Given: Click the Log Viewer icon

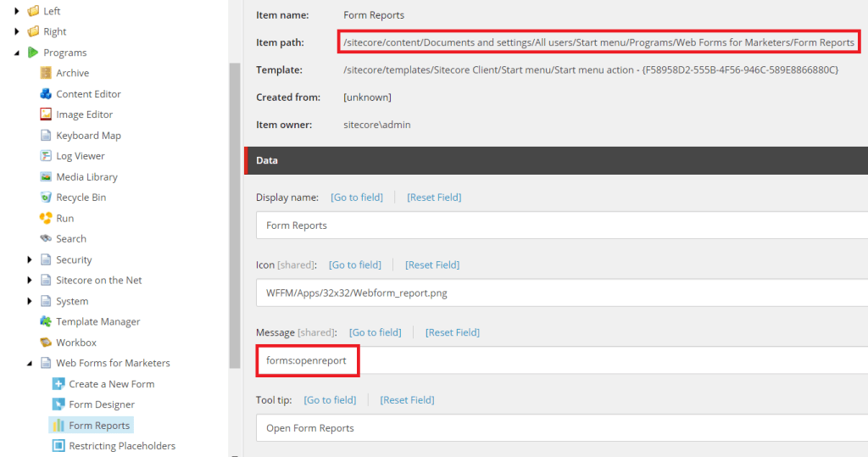Looking at the screenshot, I should pyautogui.click(x=46, y=156).
